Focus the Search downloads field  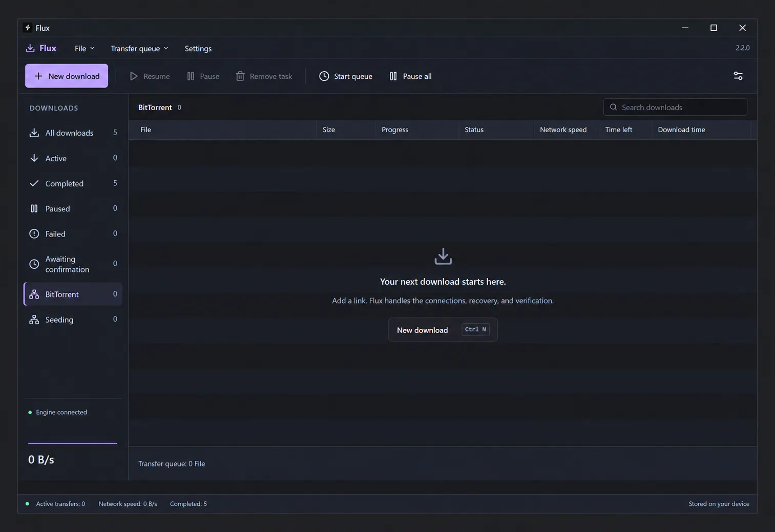coord(675,107)
